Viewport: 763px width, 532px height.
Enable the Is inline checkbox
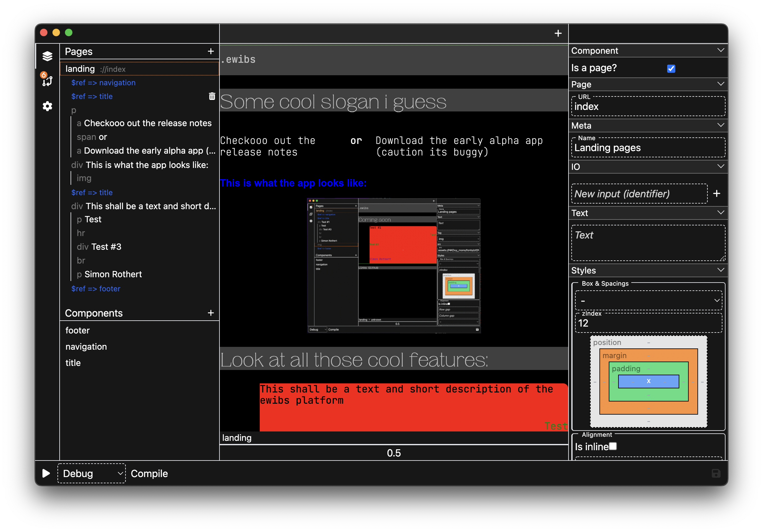pyautogui.click(x=613, y=446)
